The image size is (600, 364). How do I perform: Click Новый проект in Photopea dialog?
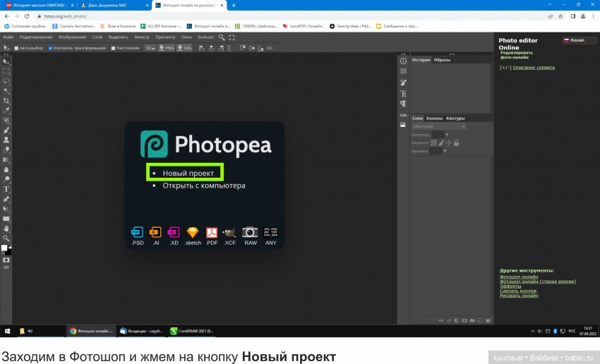[x=188, y=174]
